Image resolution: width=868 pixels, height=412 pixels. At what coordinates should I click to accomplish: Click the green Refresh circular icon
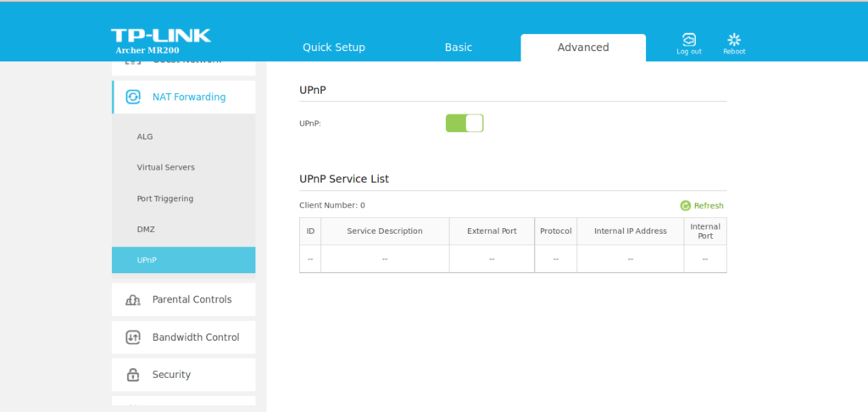point(685,206)
